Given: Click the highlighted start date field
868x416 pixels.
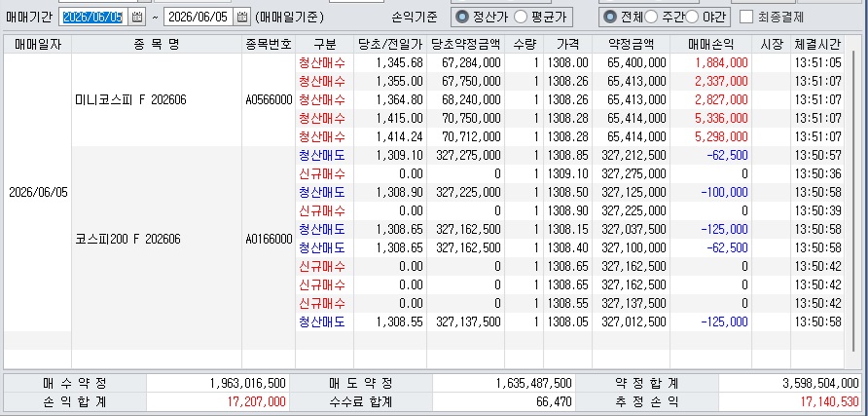Looking at the screenshot, I should [x=94, y=18].
